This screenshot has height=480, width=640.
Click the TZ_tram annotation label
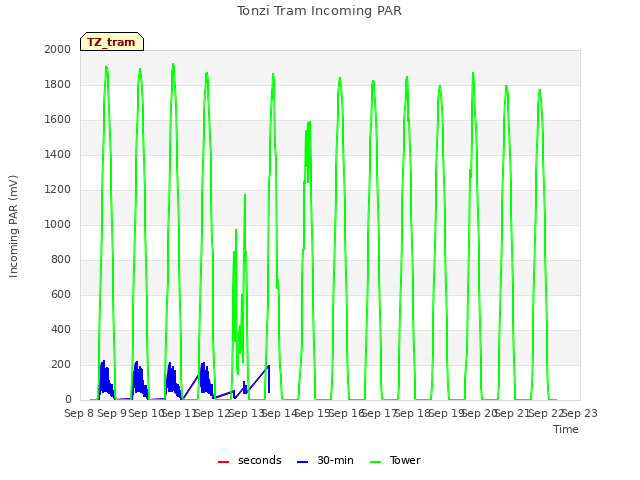[x=111, y=42]
